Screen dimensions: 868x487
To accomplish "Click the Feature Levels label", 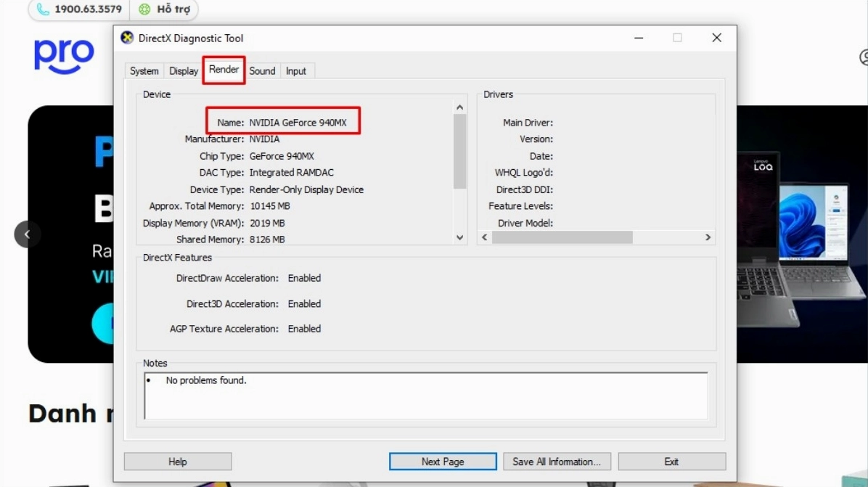I will tap(520, 206).
